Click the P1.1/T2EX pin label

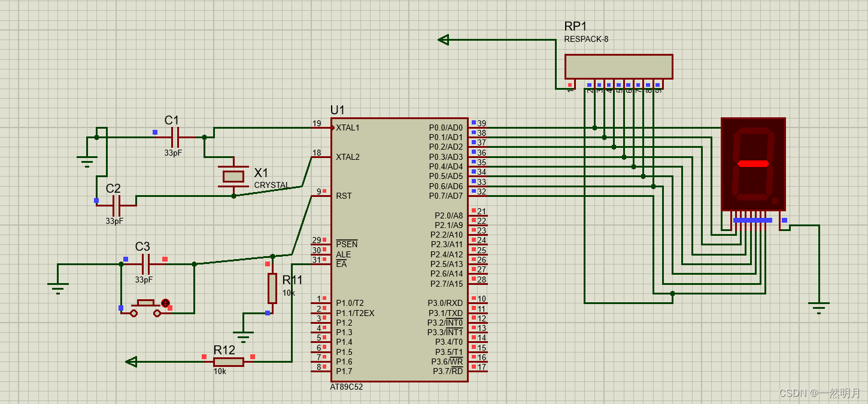click(355, 313)
